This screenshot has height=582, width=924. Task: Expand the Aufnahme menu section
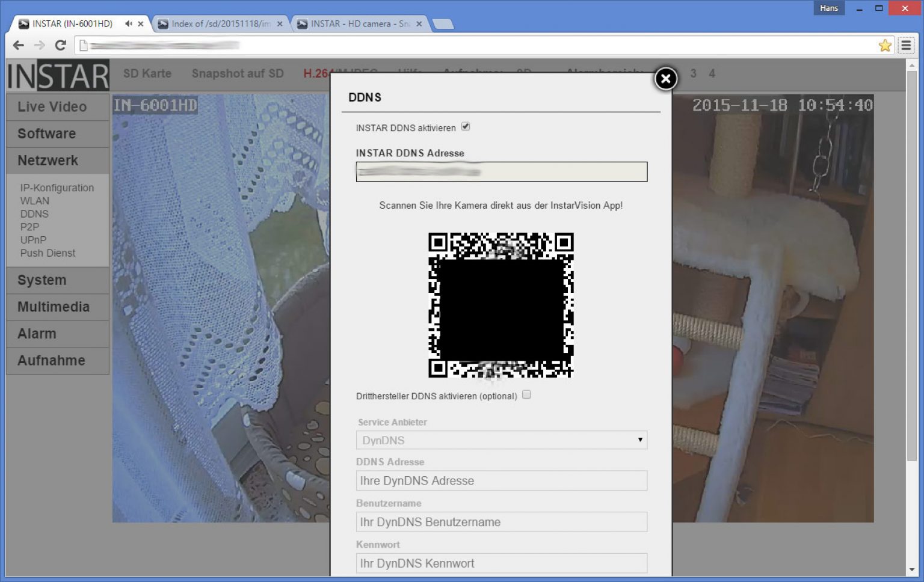click(x=58, y=360)
